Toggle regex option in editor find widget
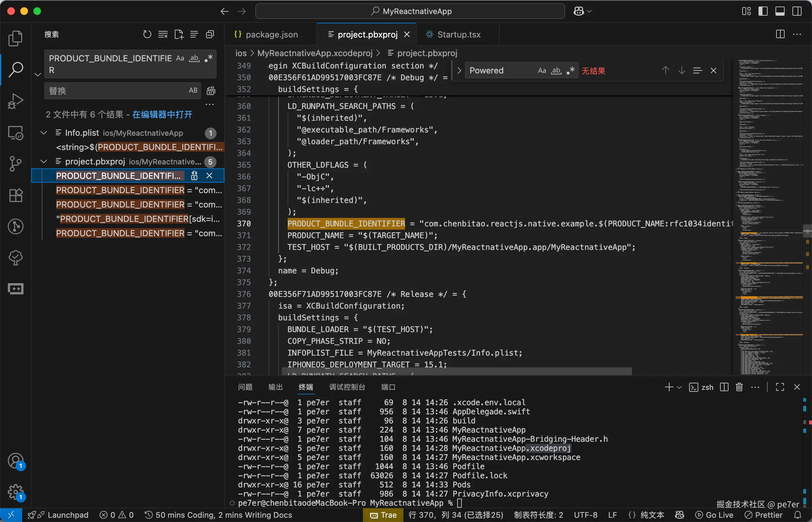This screenshot has width=812, height=522. coord(570,70)
